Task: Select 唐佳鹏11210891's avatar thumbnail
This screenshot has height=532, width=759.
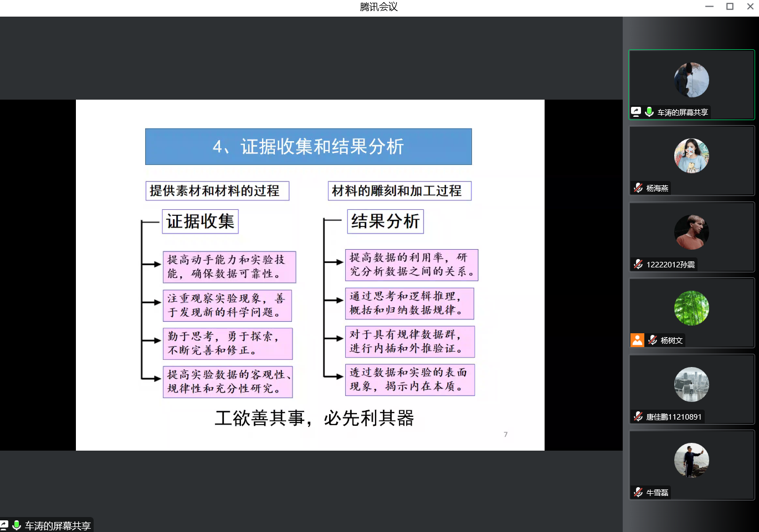Action: [x=691, y=384]
